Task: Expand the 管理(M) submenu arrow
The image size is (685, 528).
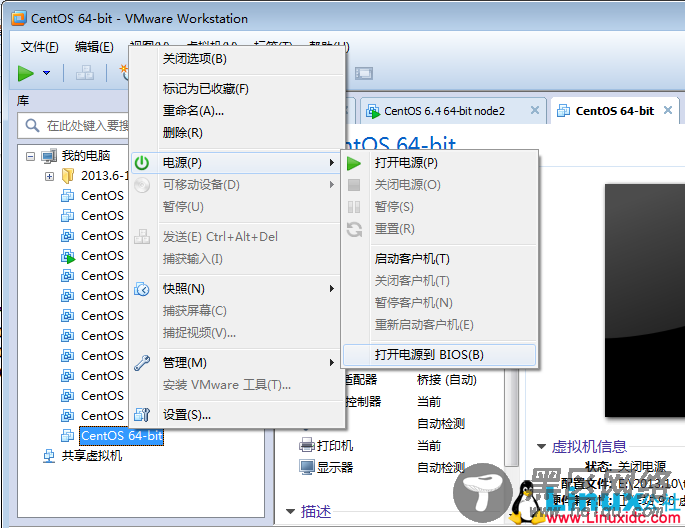Action: coord(332,362)
